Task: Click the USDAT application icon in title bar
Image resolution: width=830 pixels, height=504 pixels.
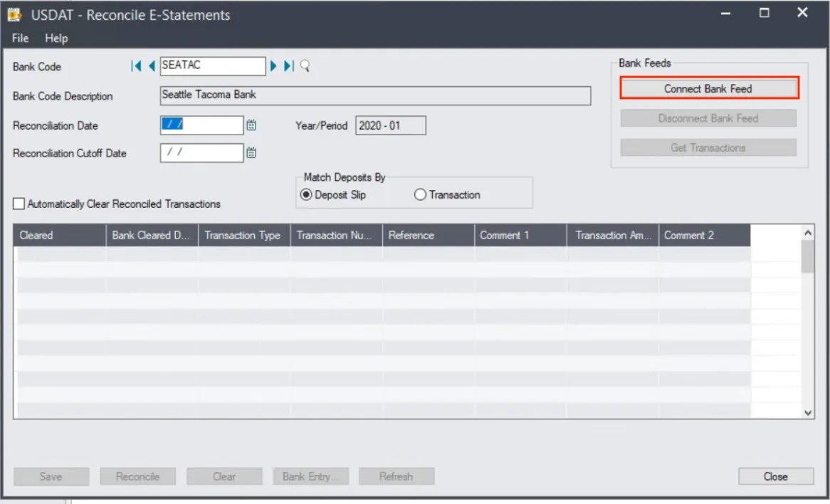Action: tap(14, 14)
